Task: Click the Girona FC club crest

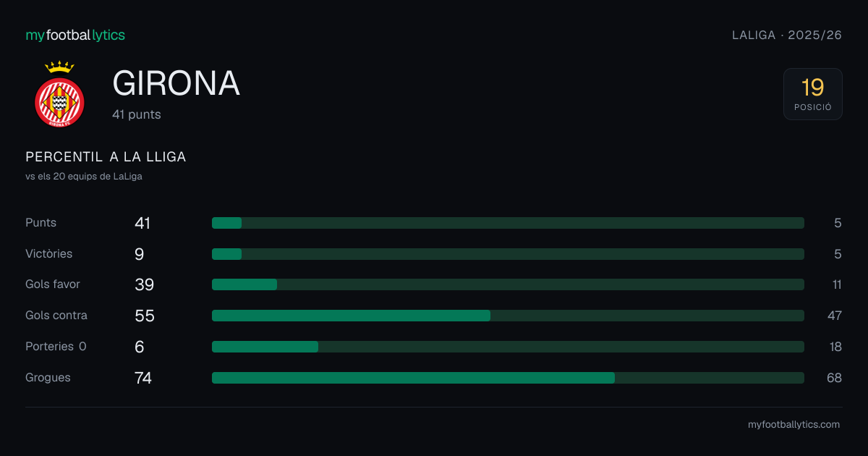Action: click(60, 94)
